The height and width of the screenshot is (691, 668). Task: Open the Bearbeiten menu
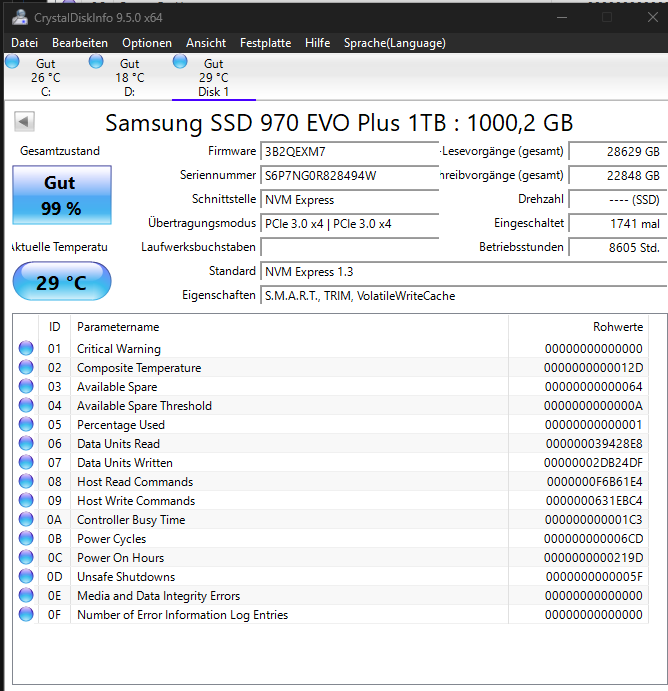coord(80,43)
